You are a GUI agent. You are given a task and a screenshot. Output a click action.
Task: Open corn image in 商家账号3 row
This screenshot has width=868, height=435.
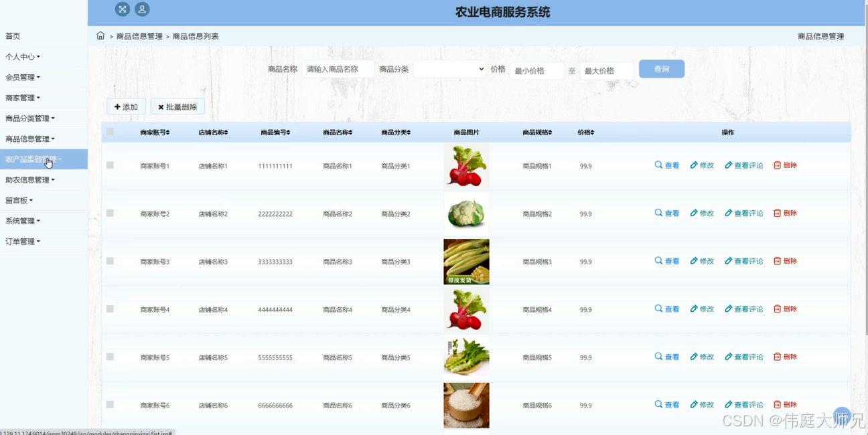tap(466, 262)
